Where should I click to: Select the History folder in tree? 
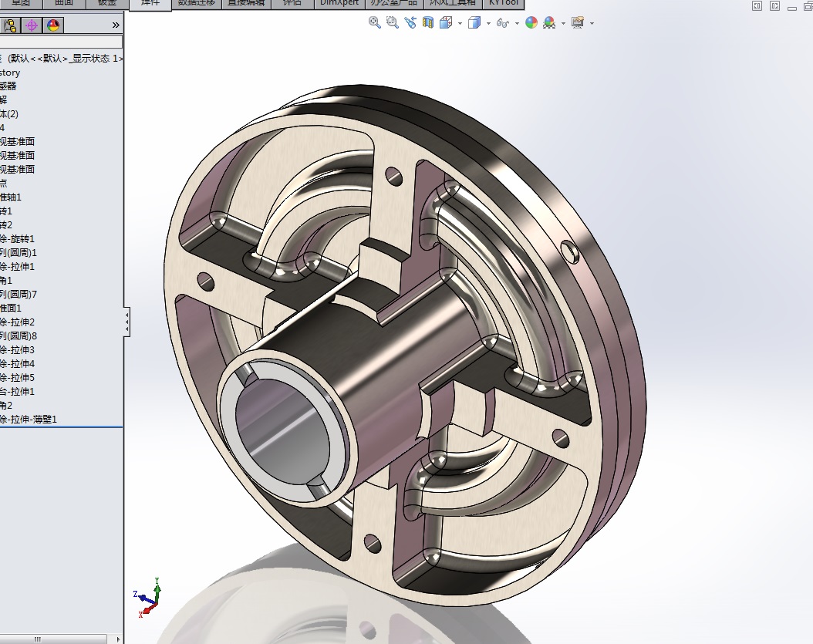10,72
